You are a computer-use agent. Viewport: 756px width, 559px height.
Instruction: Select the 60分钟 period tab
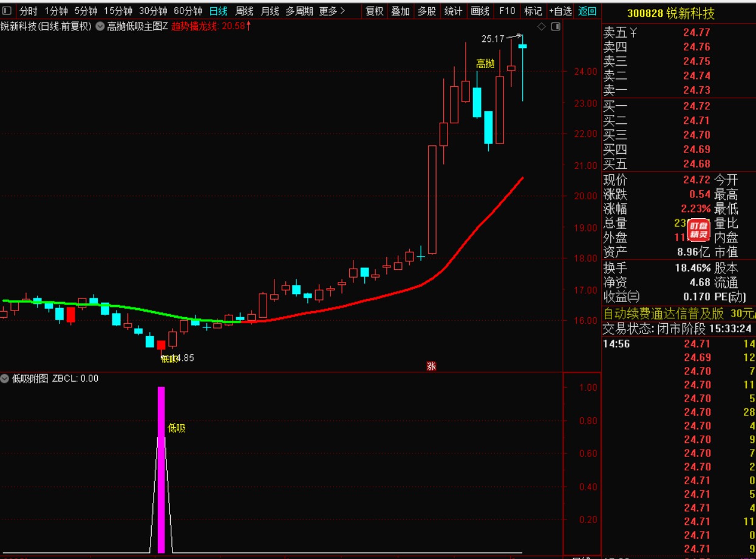coord(188,11)
